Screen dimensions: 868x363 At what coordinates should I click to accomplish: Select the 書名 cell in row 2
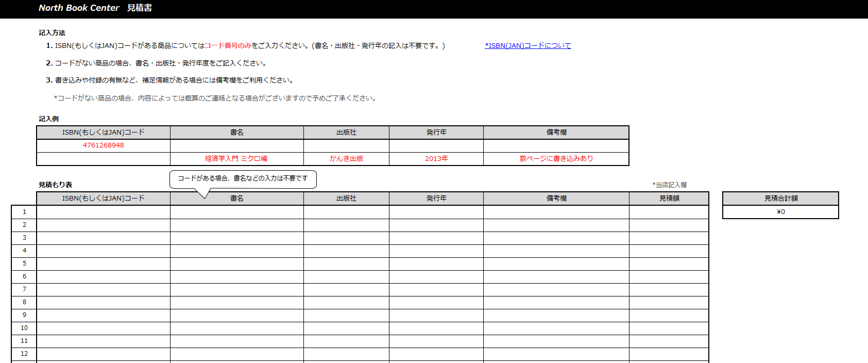click(237, 225)
